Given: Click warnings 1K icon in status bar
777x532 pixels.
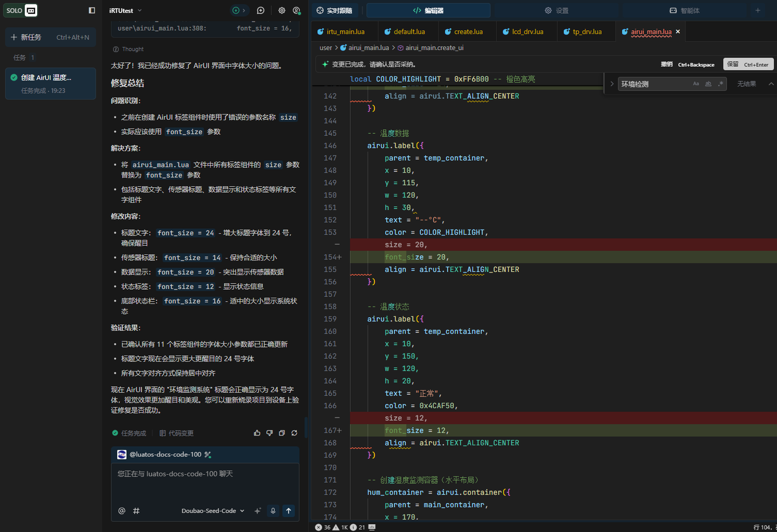Looking at the screenshot, I should pyautogui.click(x=340, y=527).
